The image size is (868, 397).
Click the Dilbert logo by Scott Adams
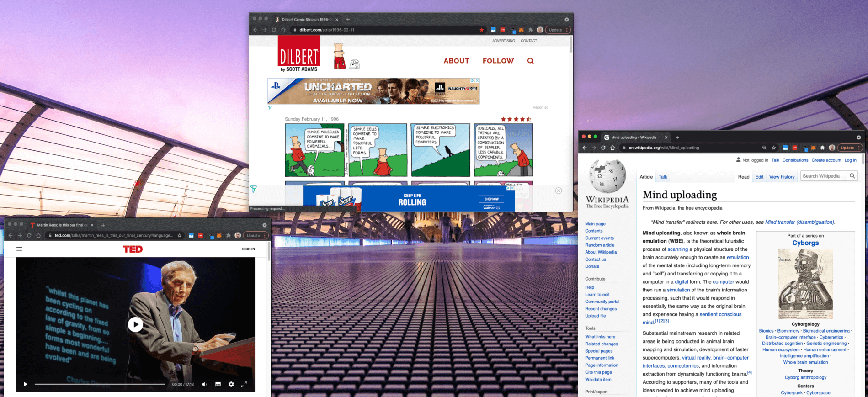tap(299, 54)
